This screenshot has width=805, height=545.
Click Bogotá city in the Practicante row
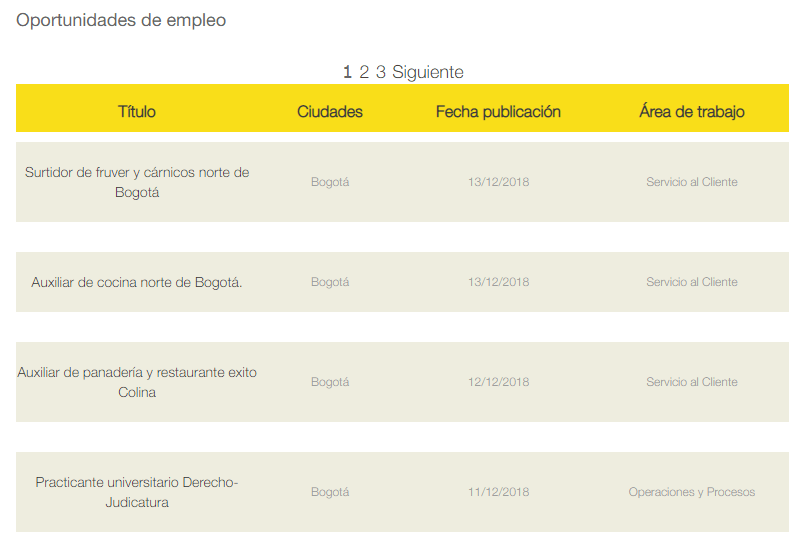(330, 492)
